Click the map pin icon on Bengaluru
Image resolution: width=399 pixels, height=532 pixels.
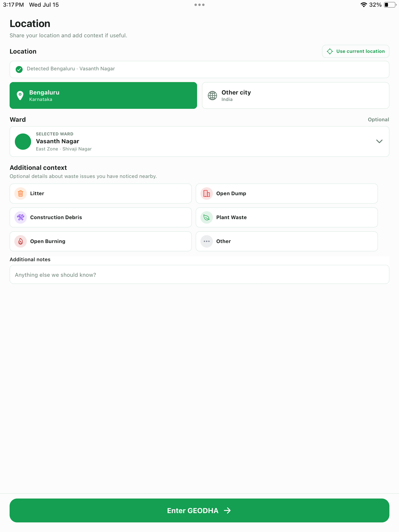click(x=20, y=95)
